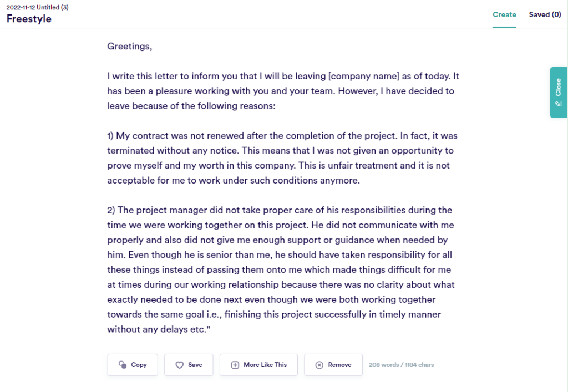Click the plus icon for More Like This
The width and height of the screenshot is (568, 392).
[235, 365]
